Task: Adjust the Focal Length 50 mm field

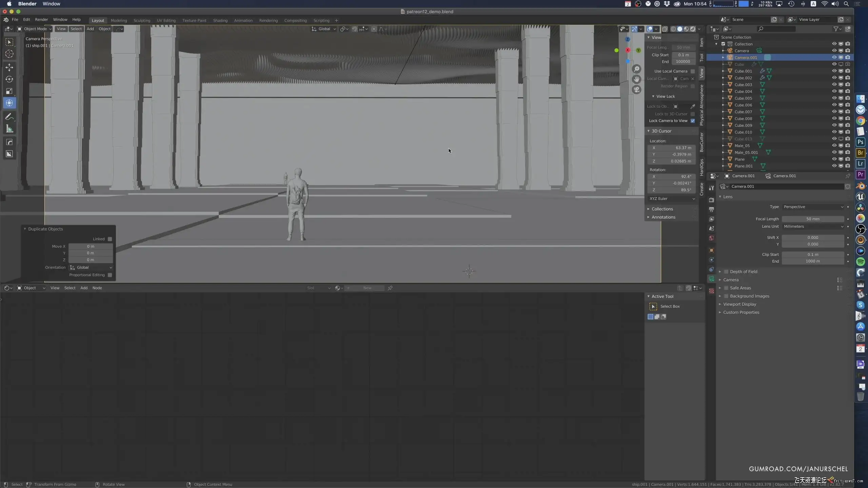Action: pos(813,219)
